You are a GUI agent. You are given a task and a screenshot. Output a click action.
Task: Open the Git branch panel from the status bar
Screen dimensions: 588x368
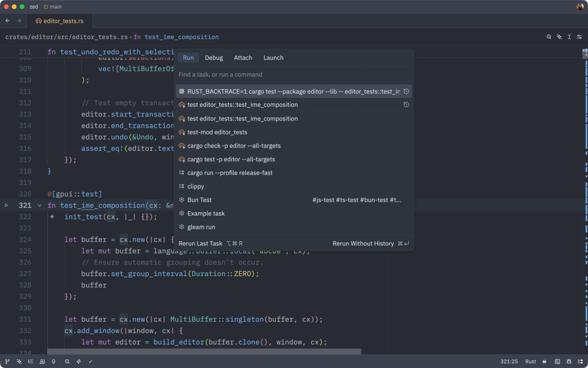point(8,361)
